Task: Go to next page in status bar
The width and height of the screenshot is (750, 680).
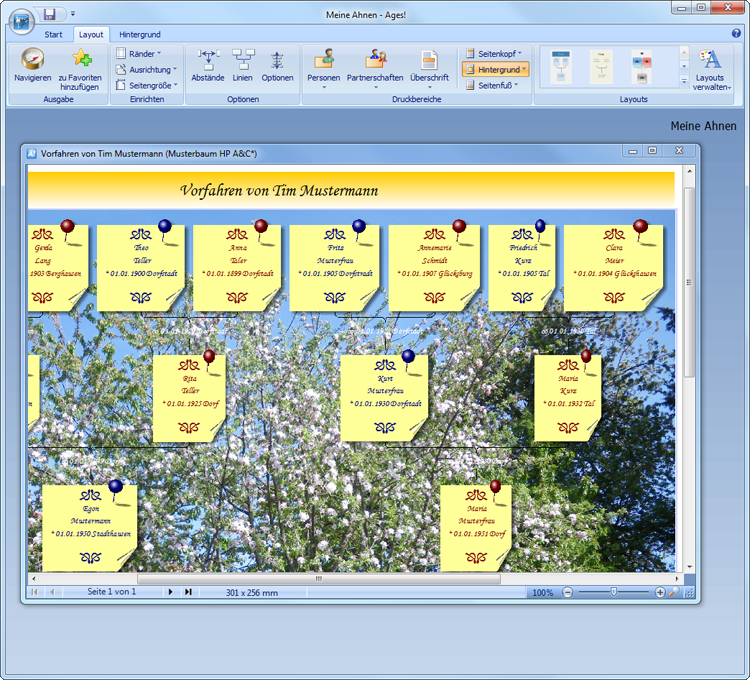Action: coord(170,592)
